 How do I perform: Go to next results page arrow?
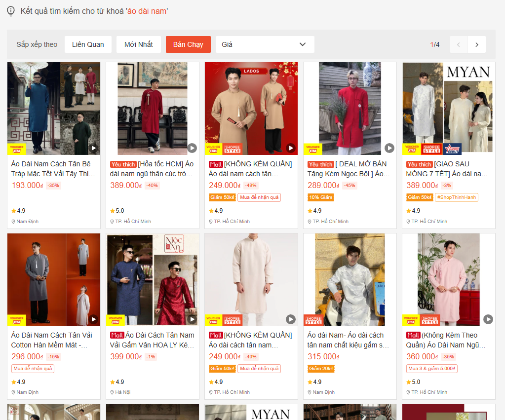point(476,44)
